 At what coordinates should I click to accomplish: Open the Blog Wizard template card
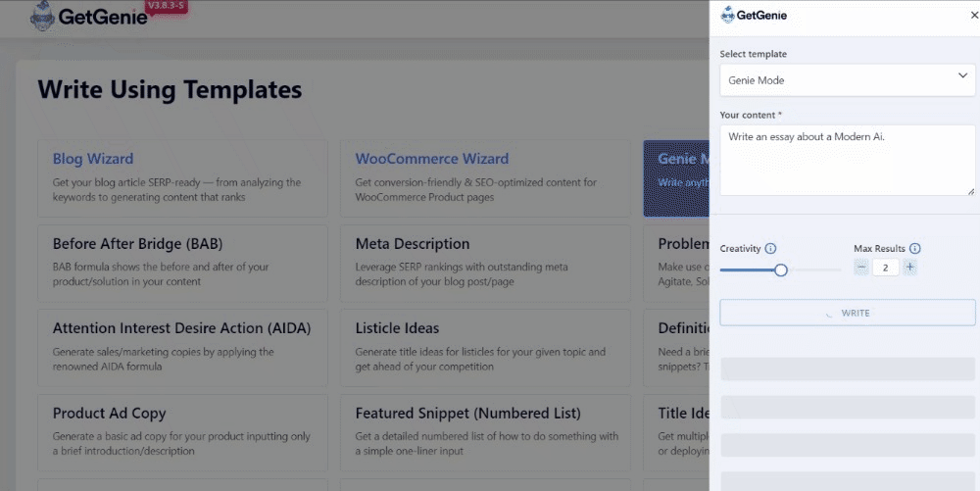click(182, 178)
